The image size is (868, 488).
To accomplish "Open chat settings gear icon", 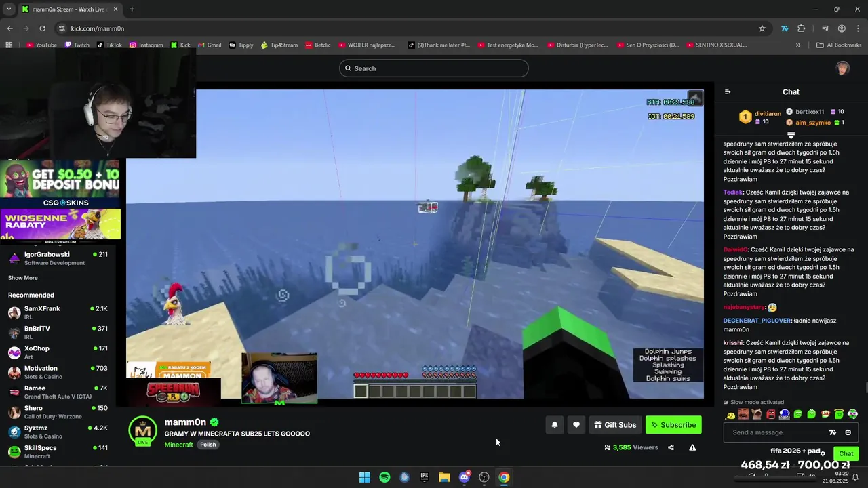I will click(823, 453).
